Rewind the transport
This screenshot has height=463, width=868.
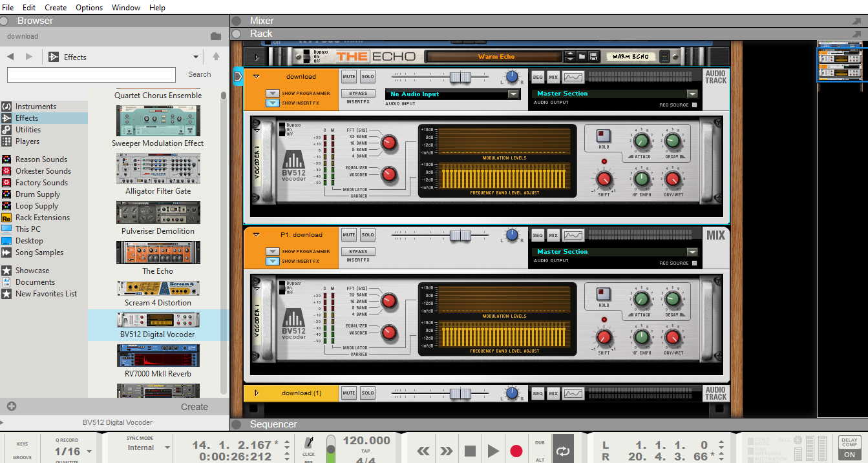coord(423,451)
